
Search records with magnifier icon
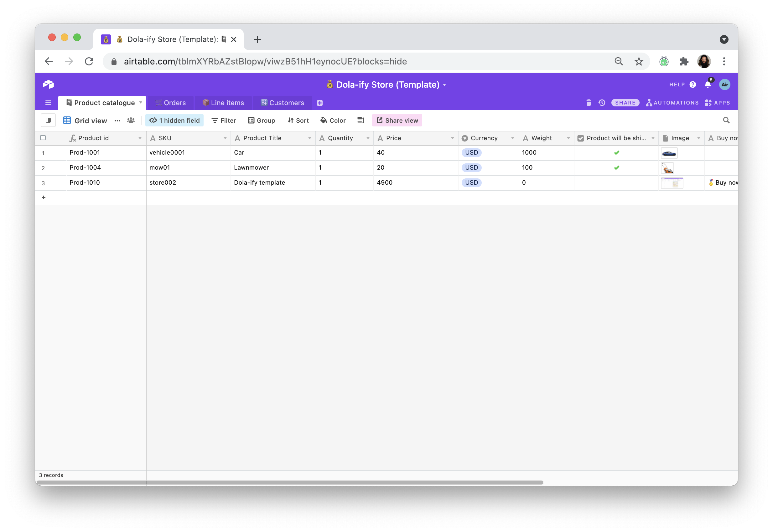pyautogui.click(x=726, y=120)
